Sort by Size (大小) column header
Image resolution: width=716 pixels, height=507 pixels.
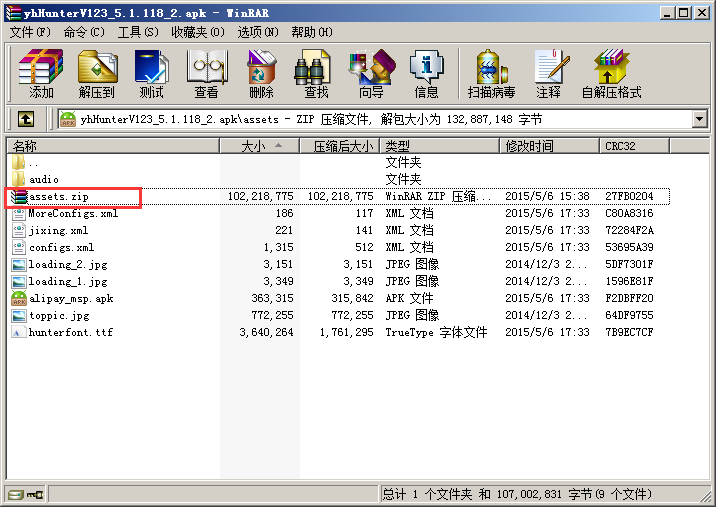(259, 146)
